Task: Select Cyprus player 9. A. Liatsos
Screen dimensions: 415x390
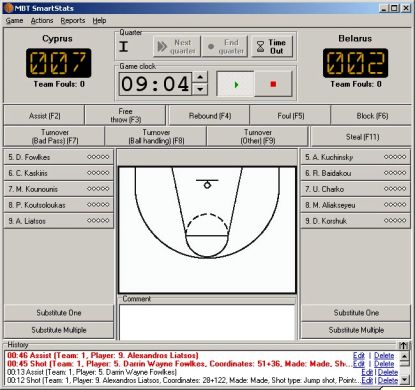Action: [59, 221]
